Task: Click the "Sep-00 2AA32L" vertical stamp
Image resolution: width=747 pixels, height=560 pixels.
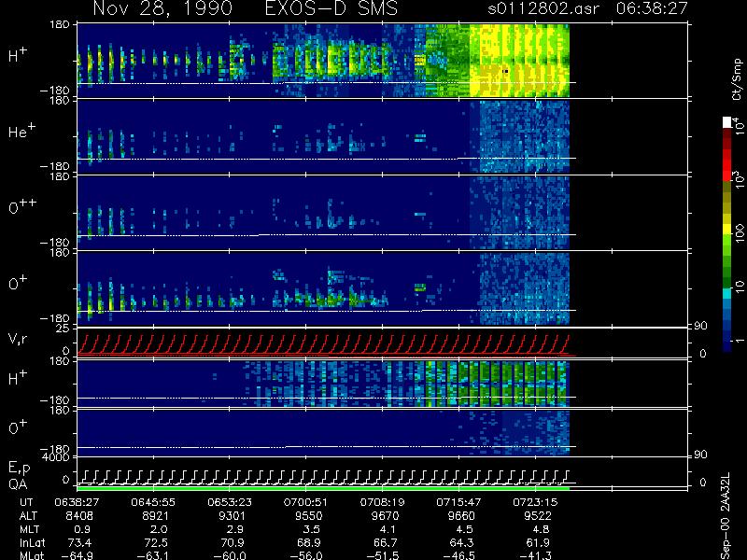Action: pos(726,516)
